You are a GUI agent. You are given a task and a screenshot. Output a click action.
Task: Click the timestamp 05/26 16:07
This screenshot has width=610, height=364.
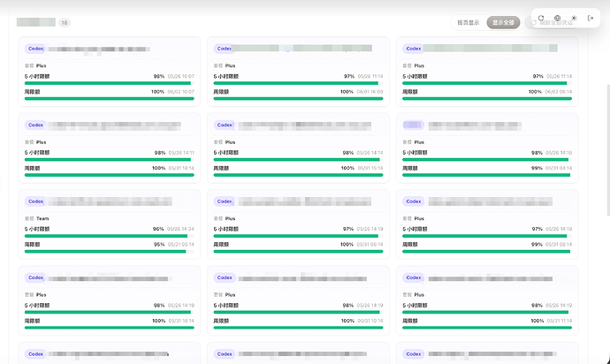point(181,76)
